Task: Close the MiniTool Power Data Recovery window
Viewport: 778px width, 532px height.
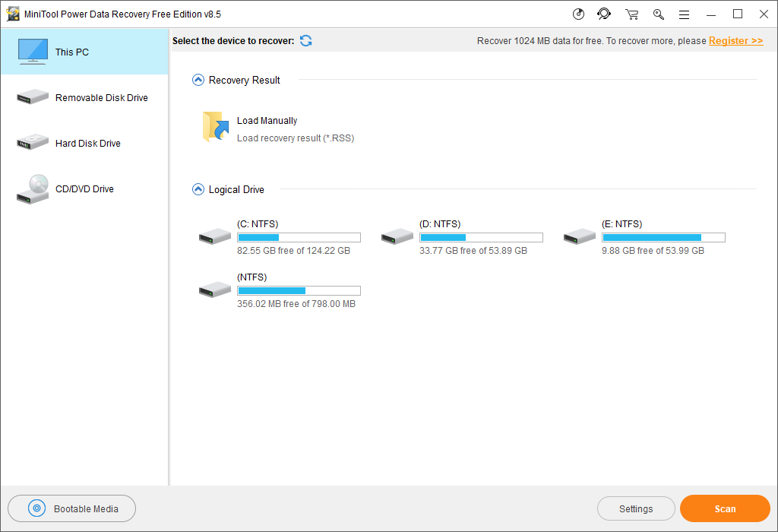Action: point(764,14)
